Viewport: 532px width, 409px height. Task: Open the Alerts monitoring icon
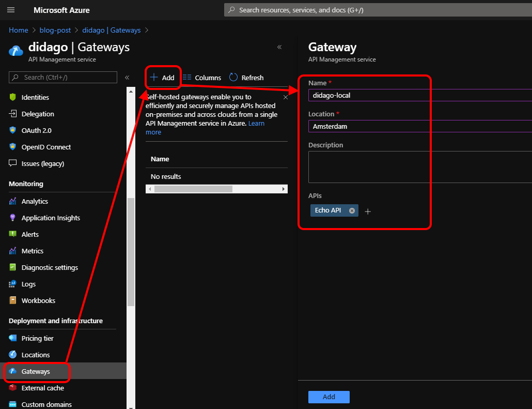pyautogui.click(x=12, y=234)
